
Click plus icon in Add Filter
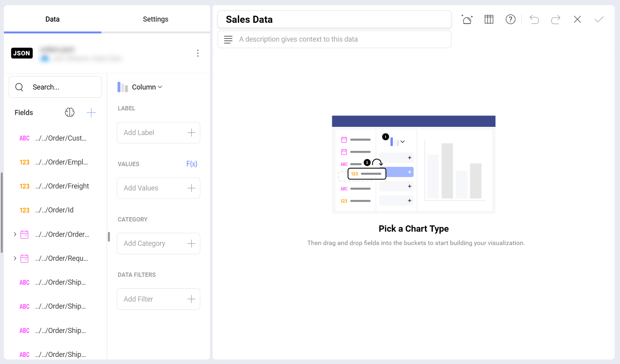tap(191, 299)
